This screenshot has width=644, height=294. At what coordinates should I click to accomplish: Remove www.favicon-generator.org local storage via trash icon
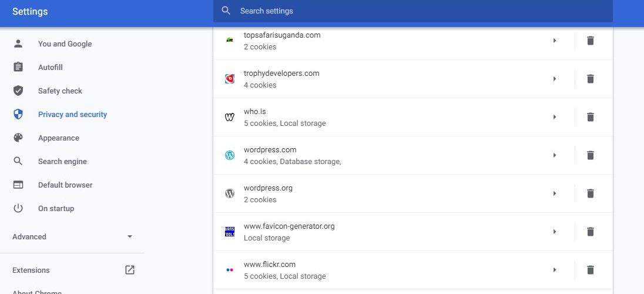click(x=590, y=232)
